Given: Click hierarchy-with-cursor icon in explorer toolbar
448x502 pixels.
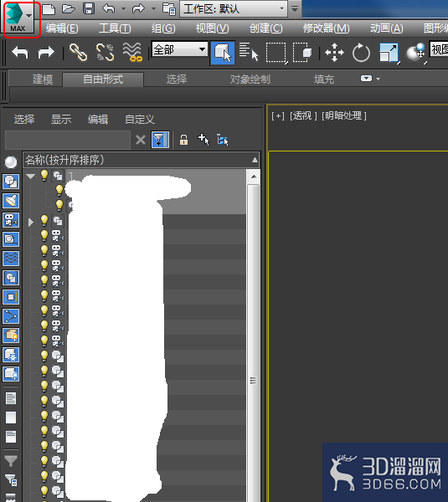Looking at the screenshot, I should coord(223,140).
